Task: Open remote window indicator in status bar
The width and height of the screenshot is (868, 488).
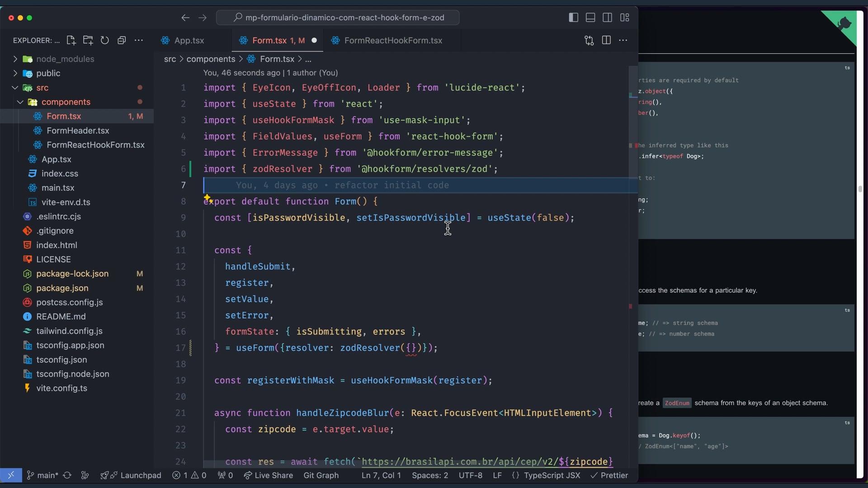Action: click(11, 475)
